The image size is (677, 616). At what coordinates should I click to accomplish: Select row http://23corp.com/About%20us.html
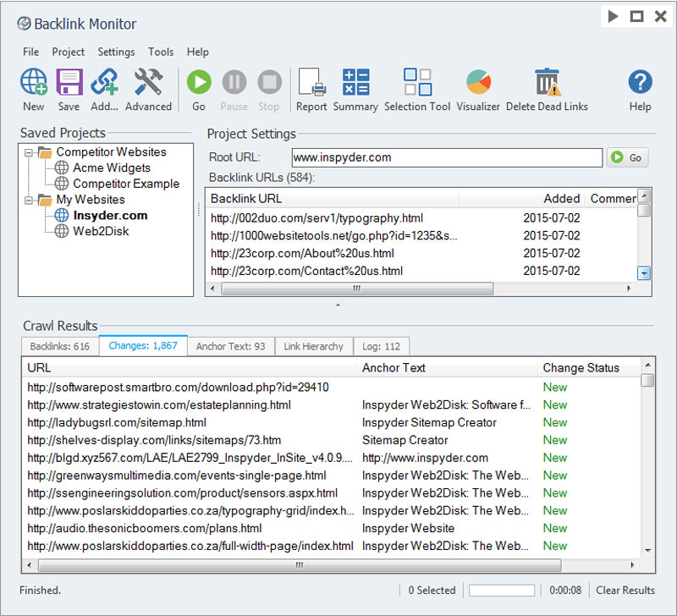click(x=421, y=253)
